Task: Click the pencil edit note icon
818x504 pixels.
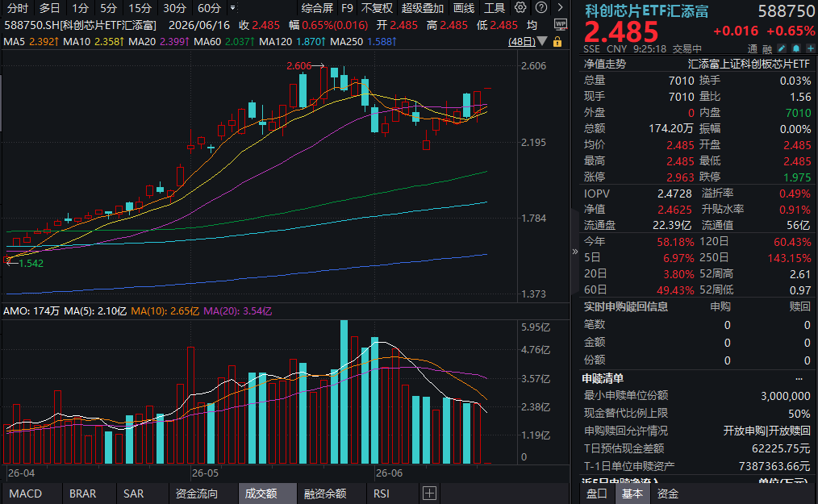Action: click(x=781, y=48)
